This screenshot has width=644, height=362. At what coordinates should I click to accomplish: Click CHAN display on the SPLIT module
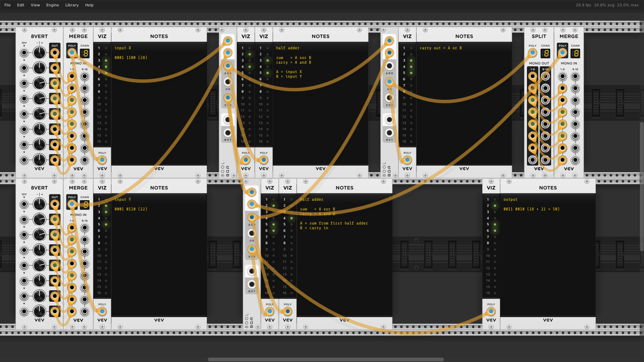coord(545,53)
